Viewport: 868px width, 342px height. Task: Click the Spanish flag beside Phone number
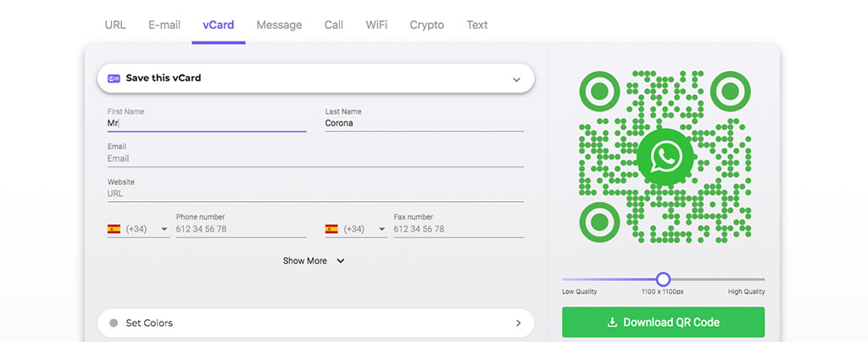click(x=114, y=229)
